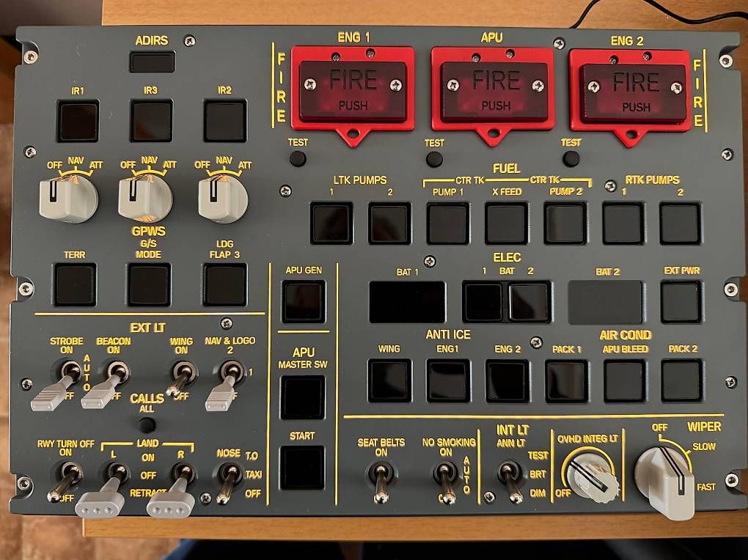Flip the RWY TURN OFF switch

[x=65, y=481]
